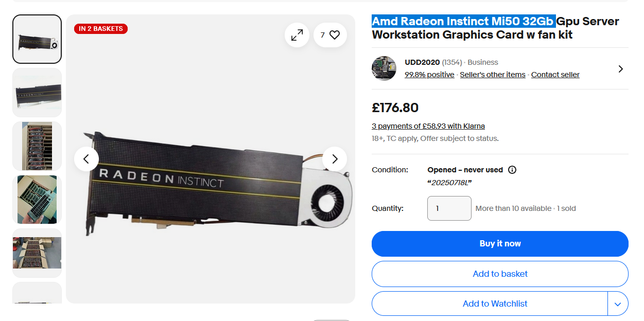644x321 pixels.
Task: View Seller's other items
Action: tap(492, 74)
